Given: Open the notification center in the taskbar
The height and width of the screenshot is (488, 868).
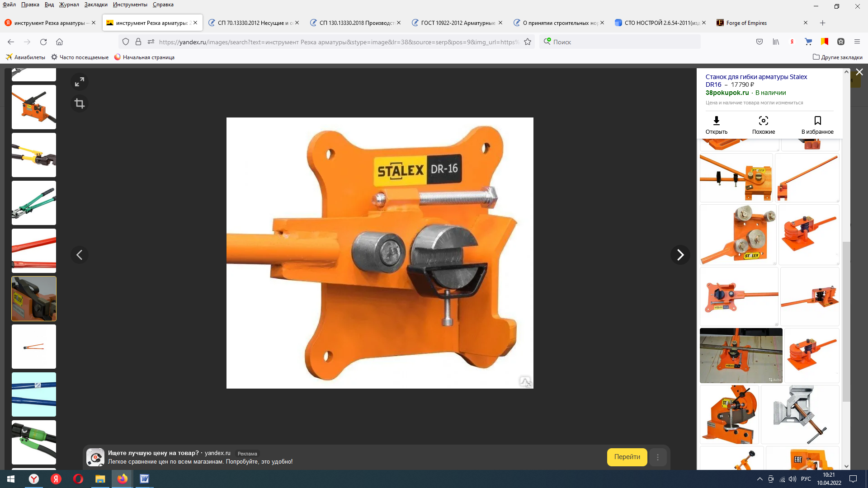Looking at the screenshot, I should click(x=853, y=479).
